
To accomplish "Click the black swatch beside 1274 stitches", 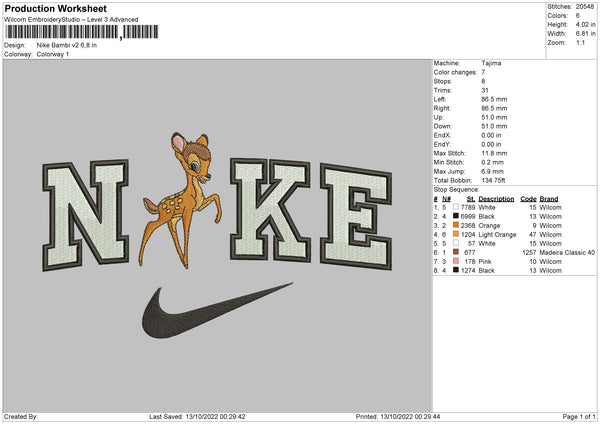I will [x=456, y=270].
